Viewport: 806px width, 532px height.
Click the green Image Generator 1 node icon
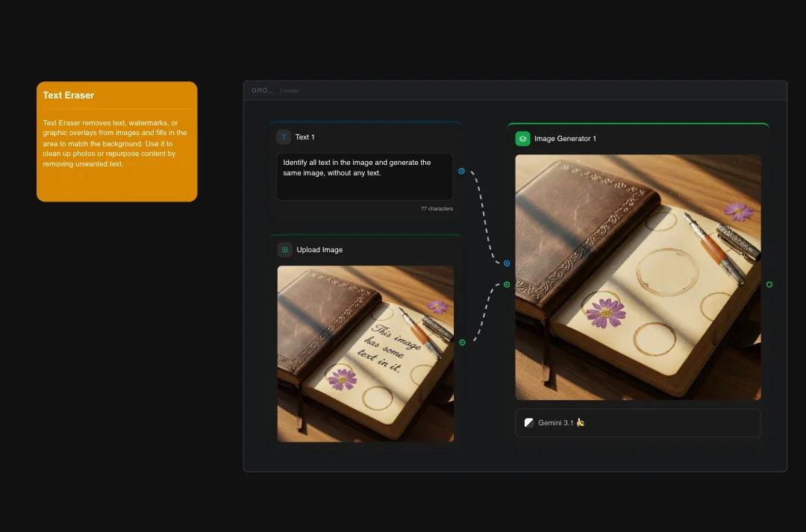point(522,138)
